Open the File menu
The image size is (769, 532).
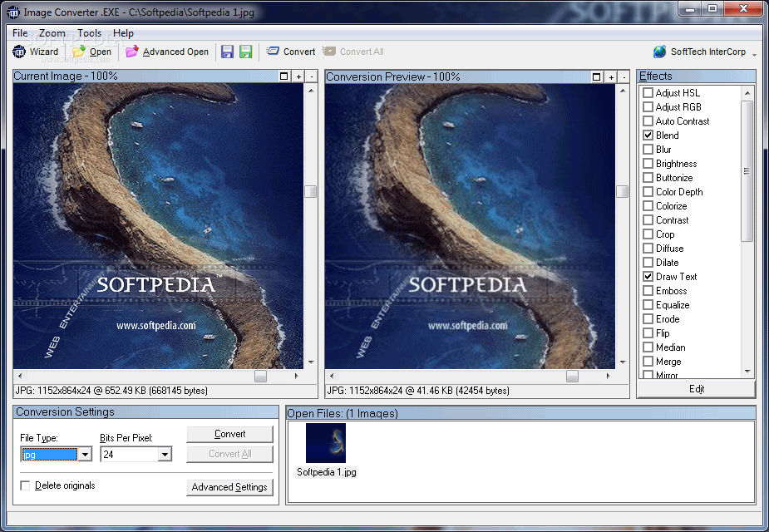20,33
